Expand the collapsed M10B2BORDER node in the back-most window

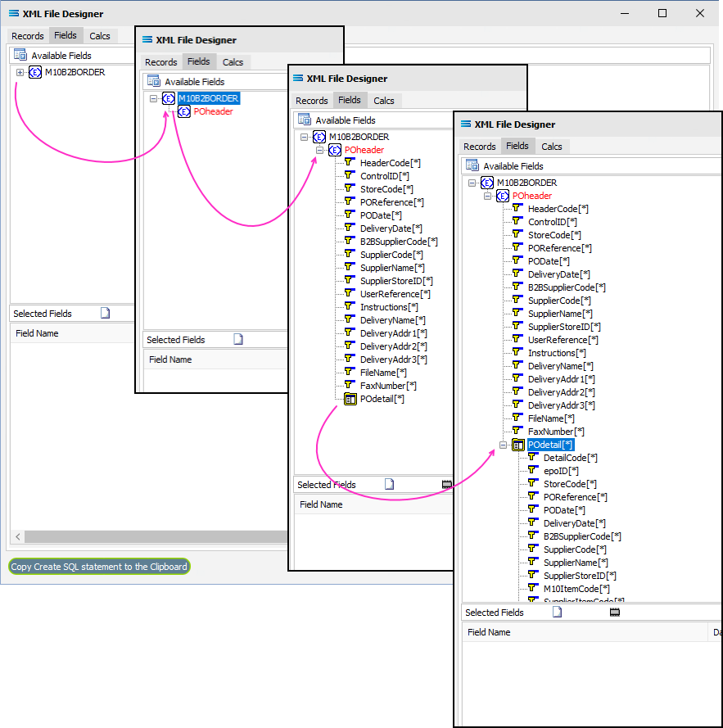click(x=20, y=72)
